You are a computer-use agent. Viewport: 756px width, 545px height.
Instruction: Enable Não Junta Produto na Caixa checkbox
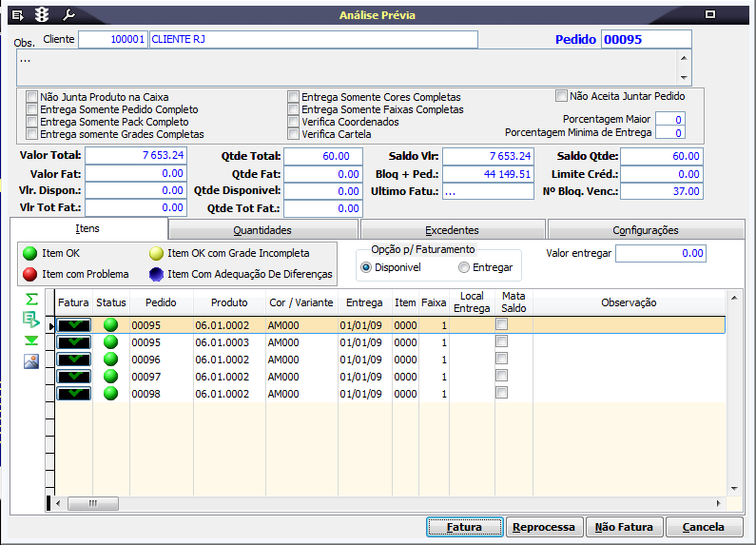[32, 97]
